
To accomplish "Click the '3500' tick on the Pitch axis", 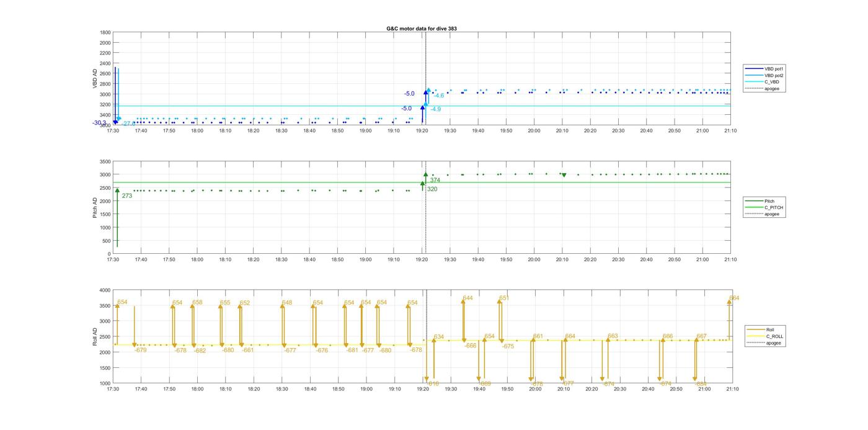I will [105, 161].
